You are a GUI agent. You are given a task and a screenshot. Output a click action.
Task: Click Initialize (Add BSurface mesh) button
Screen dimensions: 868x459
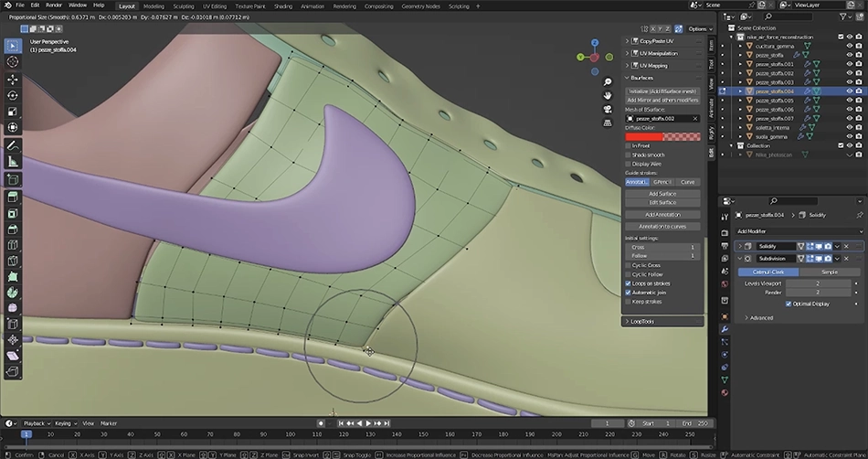click(x=662, y=91)
